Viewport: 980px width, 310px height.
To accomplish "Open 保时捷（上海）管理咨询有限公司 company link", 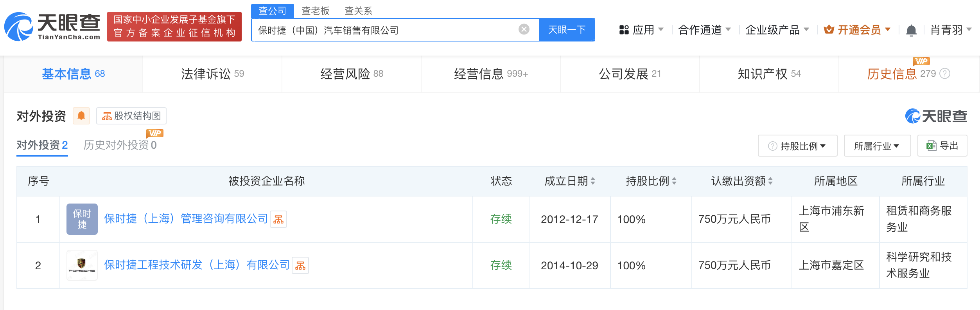I will point(186,219).
